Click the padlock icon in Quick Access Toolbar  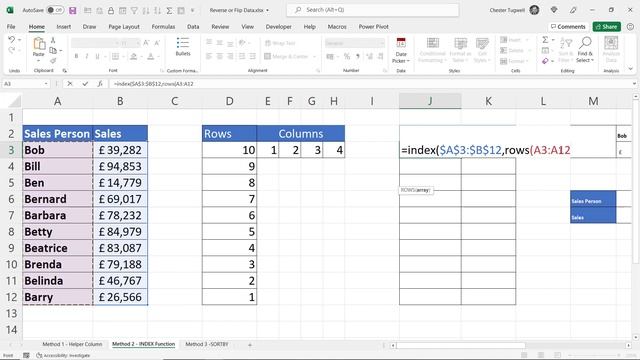[x=111, y=10]
